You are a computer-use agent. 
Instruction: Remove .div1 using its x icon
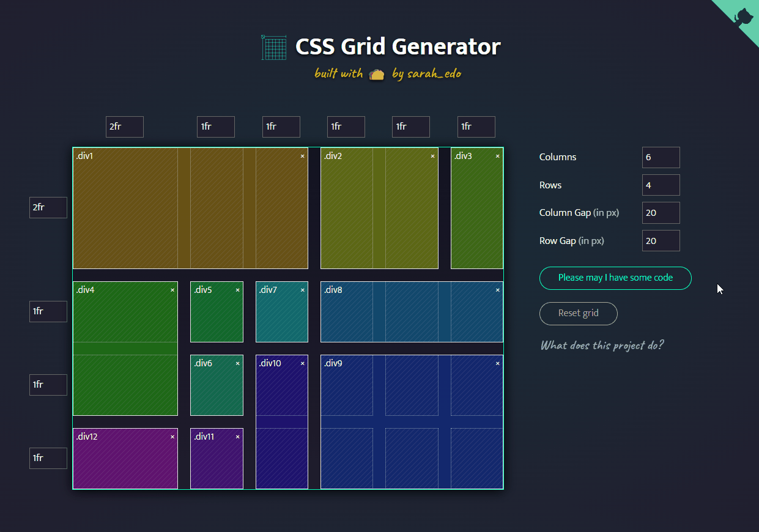coord(302,157)
